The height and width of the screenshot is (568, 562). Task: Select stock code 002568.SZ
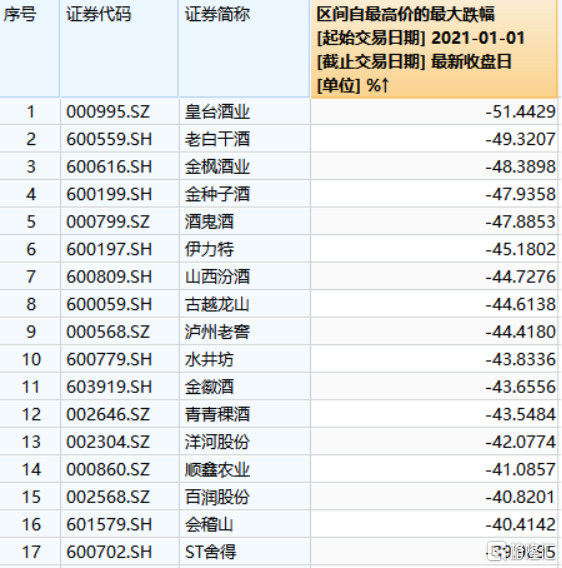coord(108,497)
